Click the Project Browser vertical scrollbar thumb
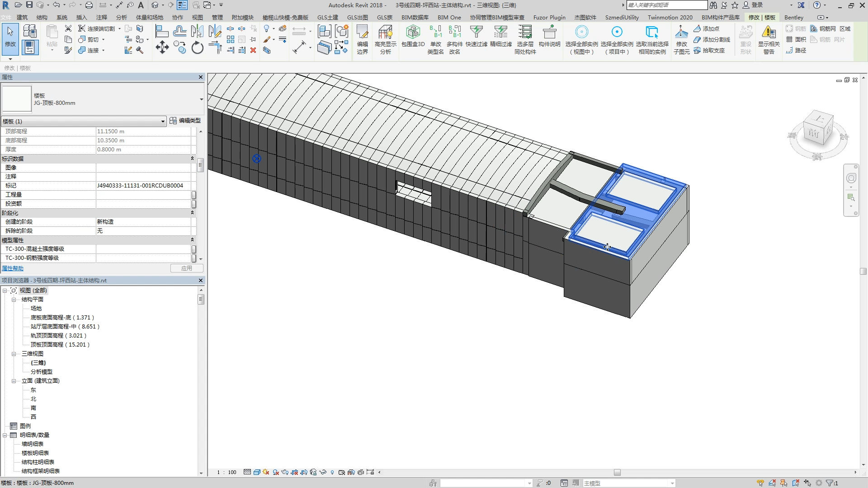Screen dimensions: 868x488 pos(201,299)
